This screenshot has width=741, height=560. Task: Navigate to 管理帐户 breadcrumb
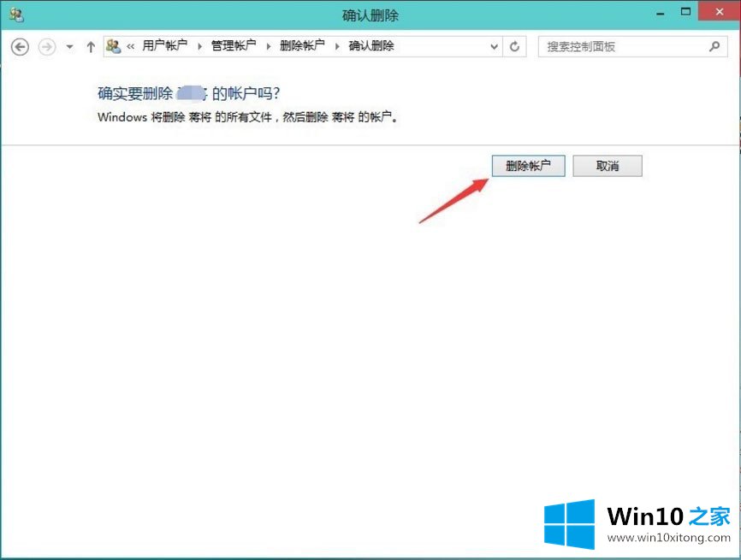pos(234,46)
